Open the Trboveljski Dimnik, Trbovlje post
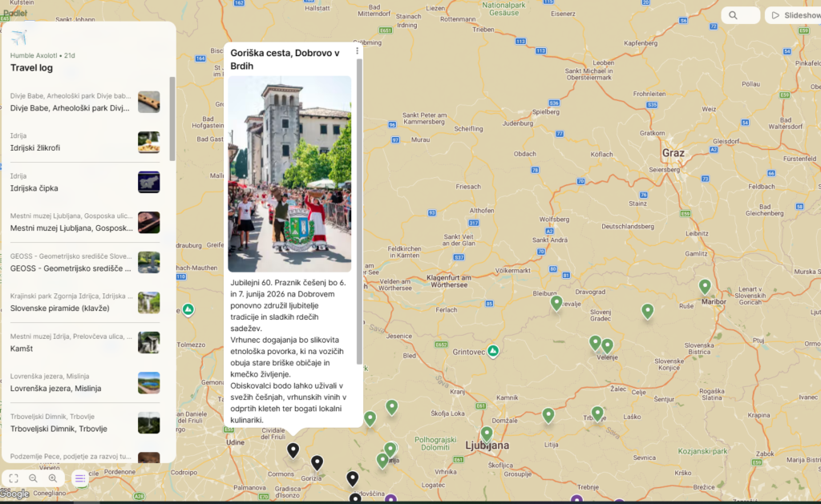This screenshot has height=504, width=821. 85,423
